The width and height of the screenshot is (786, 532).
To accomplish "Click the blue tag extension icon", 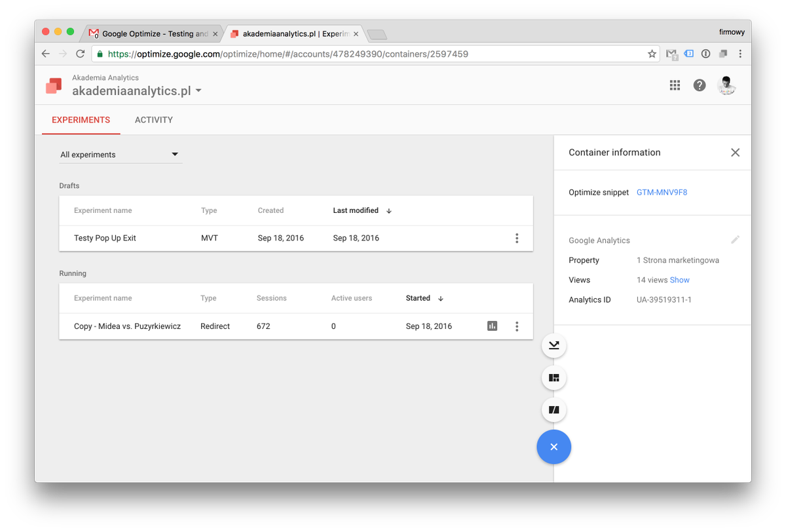I will 689,54.
